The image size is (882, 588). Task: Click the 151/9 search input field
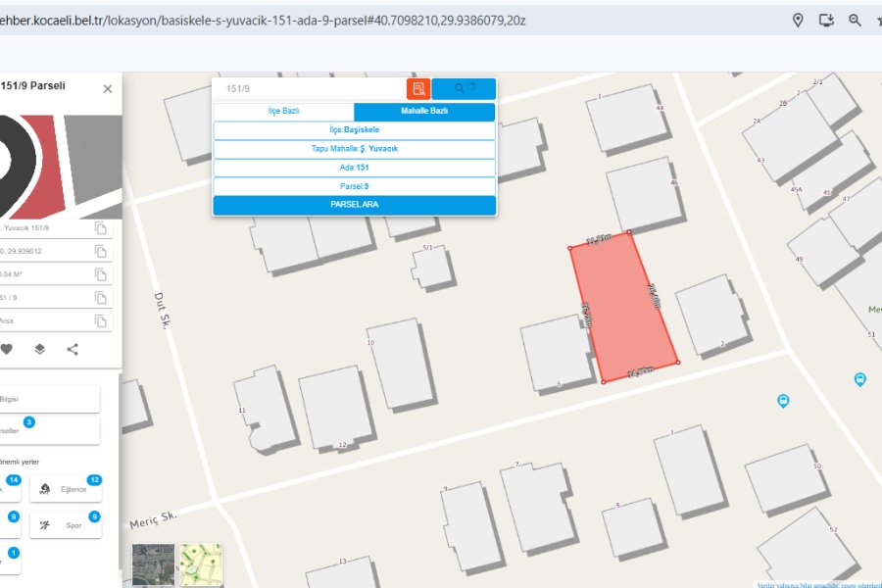pos(309,88)
